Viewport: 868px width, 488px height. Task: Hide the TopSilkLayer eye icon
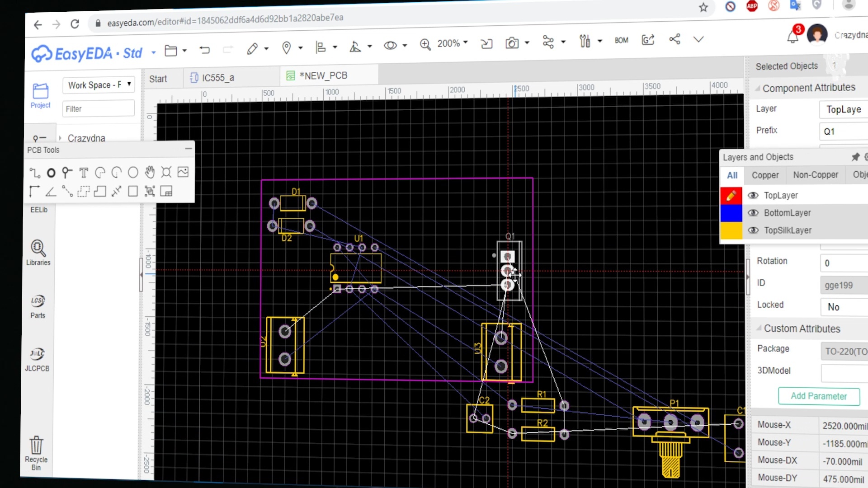[x=753, y=230]
